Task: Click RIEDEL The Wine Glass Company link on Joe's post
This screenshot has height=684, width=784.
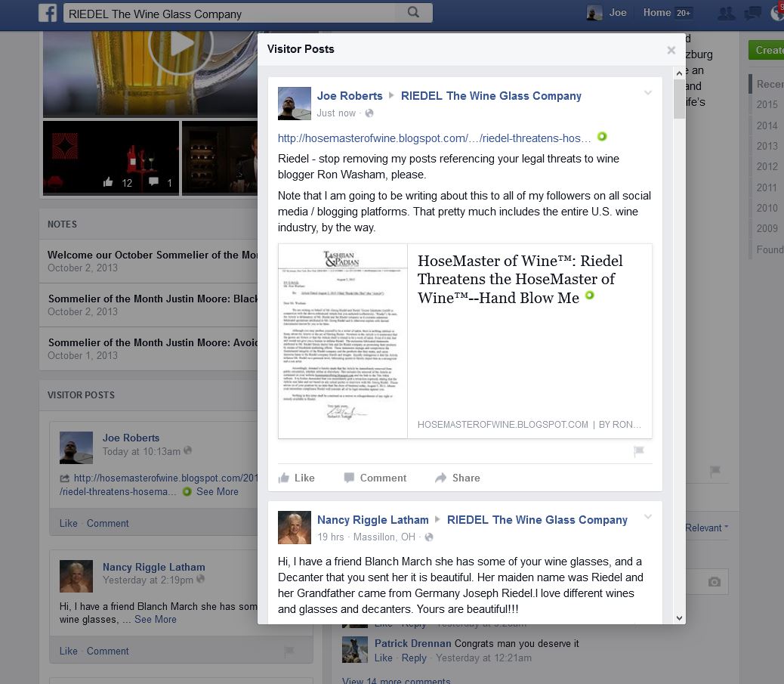Action: [491, 96]
